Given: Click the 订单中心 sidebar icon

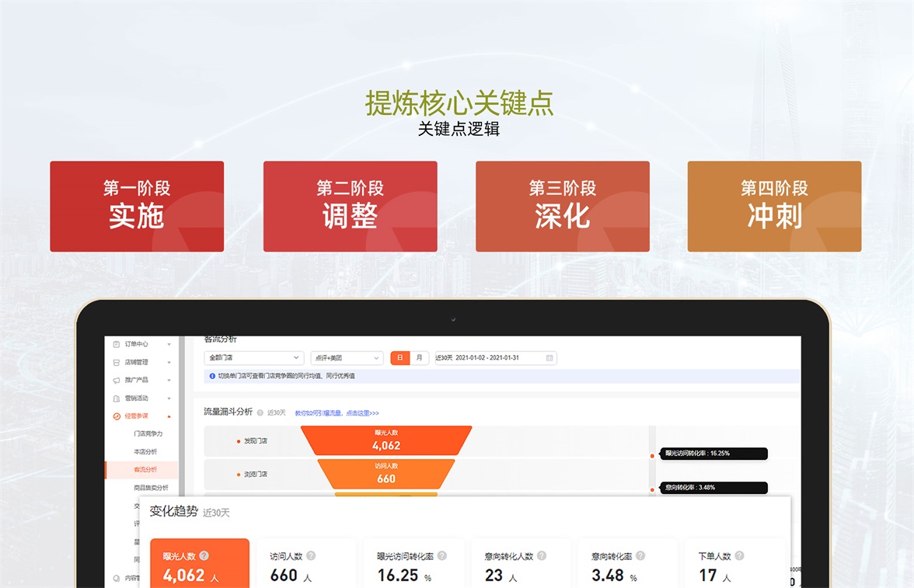Looking at the screenshot, I should click(x=117, y=344).
